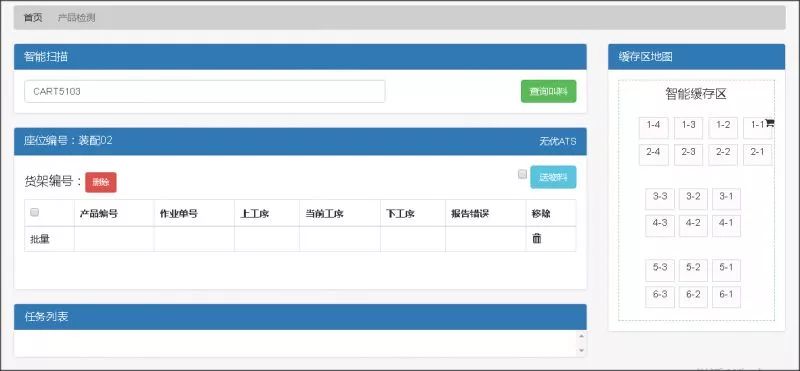Select buffer slot 5-1
This screenshot has height=371, width=800.
(726, 270)
